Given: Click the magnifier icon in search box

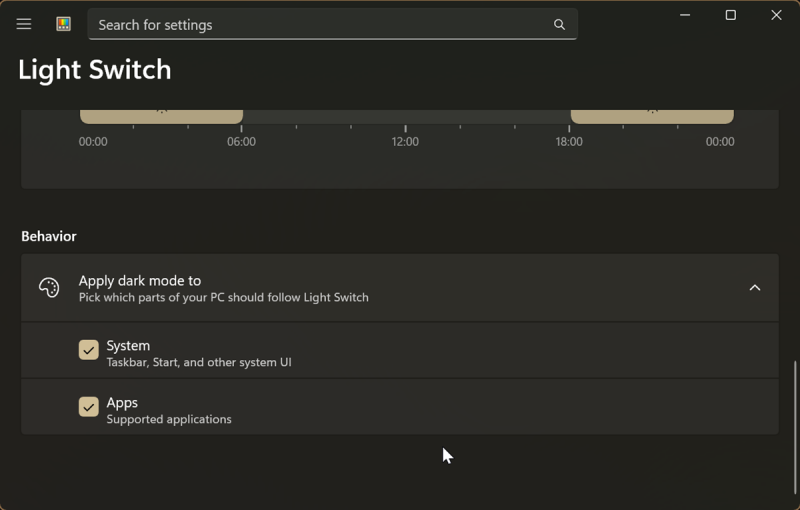Looking at the screenshot, I should [559, 25].
